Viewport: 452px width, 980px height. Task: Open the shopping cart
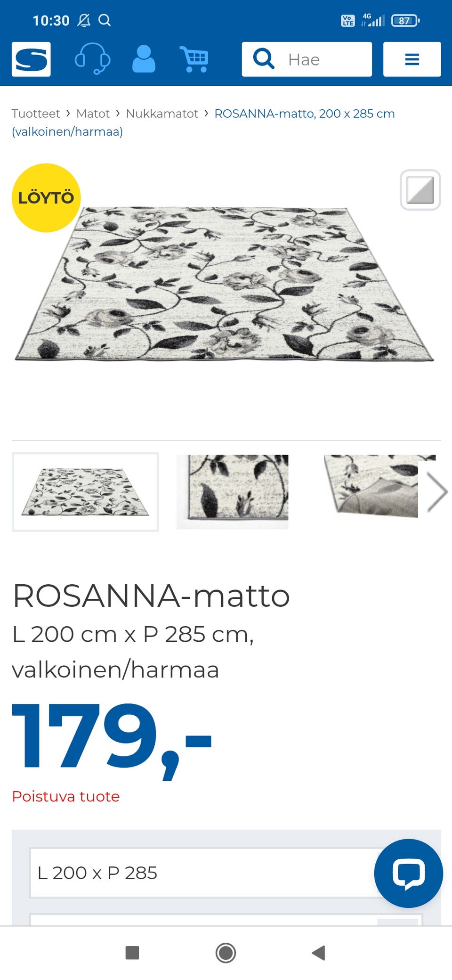(x=194, y=59)
